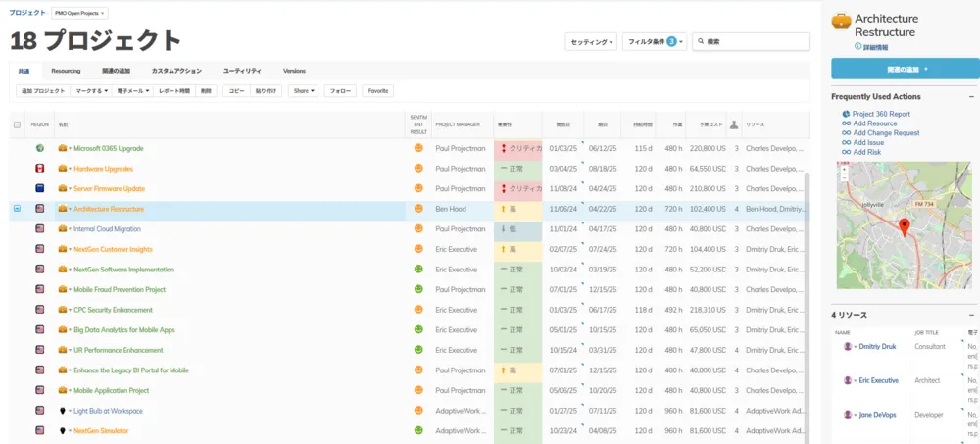Click the briefcase icon beside Hardware Upgrades
This screenshot has width=980, height=444.
coord(63,169)
